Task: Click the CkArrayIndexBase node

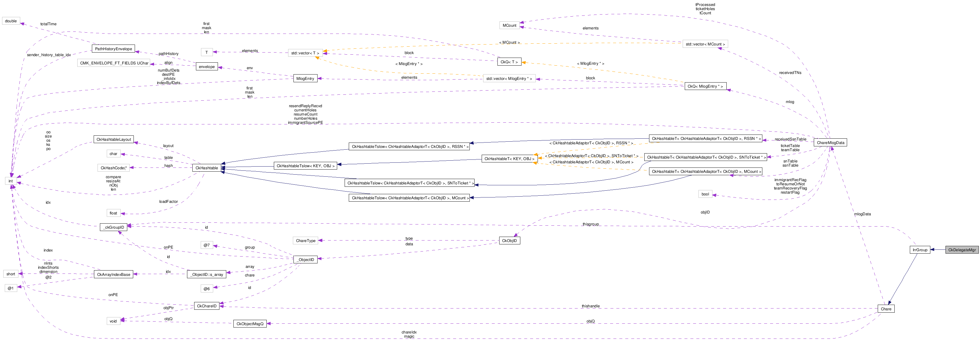Action: [x=113, y=274]
